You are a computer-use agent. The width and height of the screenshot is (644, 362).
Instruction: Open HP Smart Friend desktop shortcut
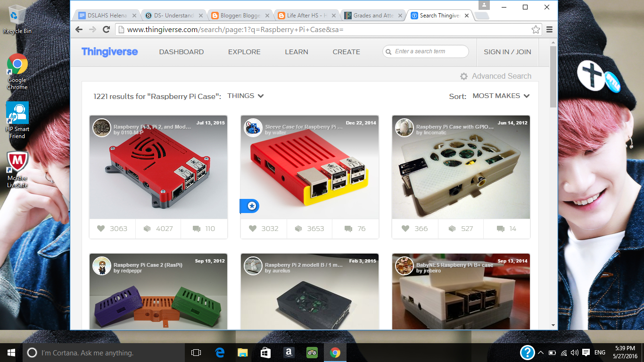(17, 120)
